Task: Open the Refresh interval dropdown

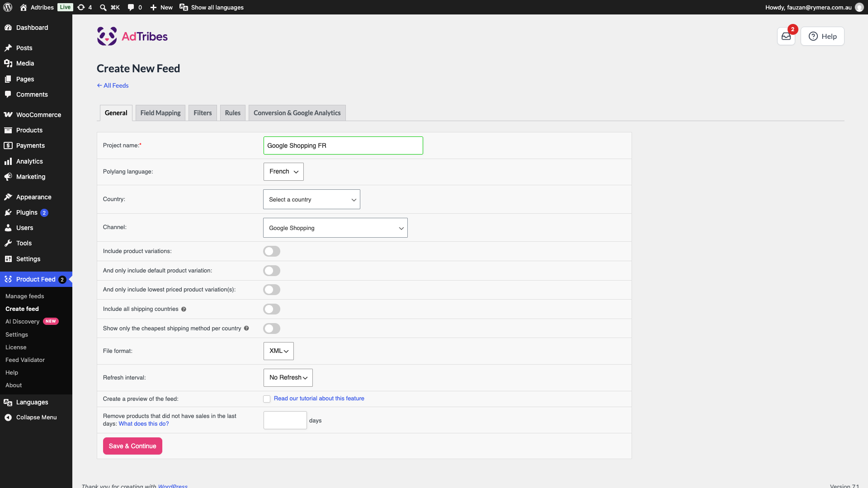Action: [x=288, y=378]
